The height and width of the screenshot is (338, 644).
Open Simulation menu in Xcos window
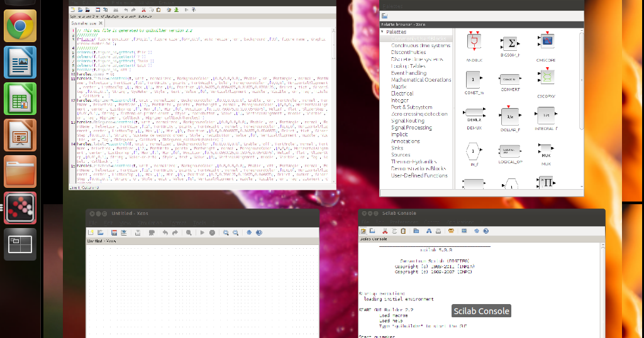[150, 223]
